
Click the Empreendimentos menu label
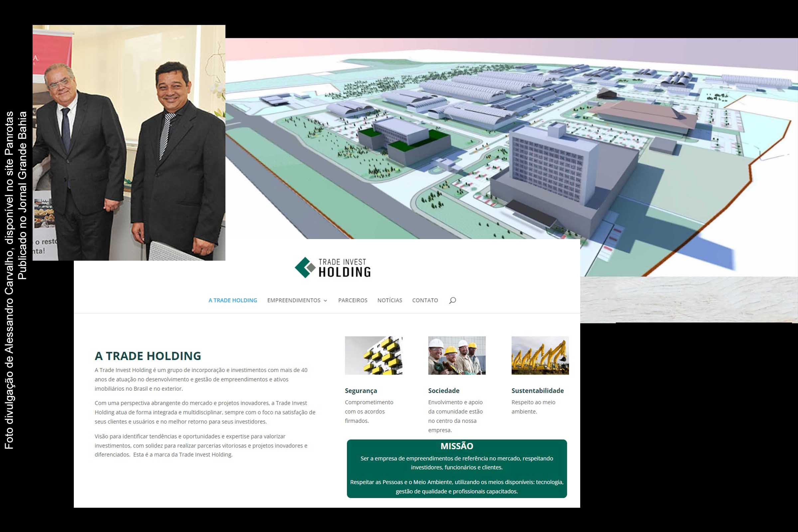pos(294,300)
